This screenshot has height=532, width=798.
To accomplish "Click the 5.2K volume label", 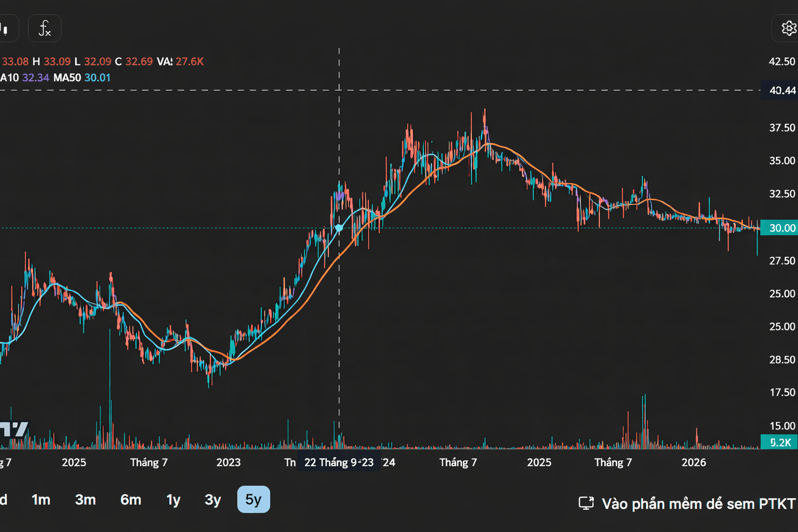I will 779,442.
